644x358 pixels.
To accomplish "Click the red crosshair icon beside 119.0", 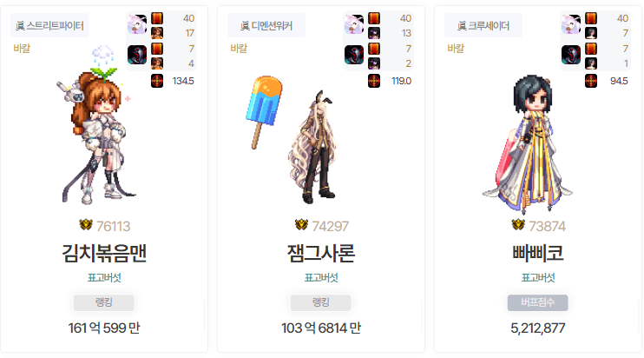I will [374, 81].
